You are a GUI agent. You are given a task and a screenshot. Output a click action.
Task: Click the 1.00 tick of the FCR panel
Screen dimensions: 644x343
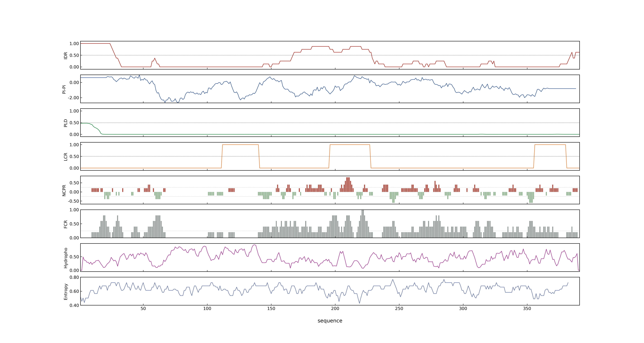tap(74, 210)
